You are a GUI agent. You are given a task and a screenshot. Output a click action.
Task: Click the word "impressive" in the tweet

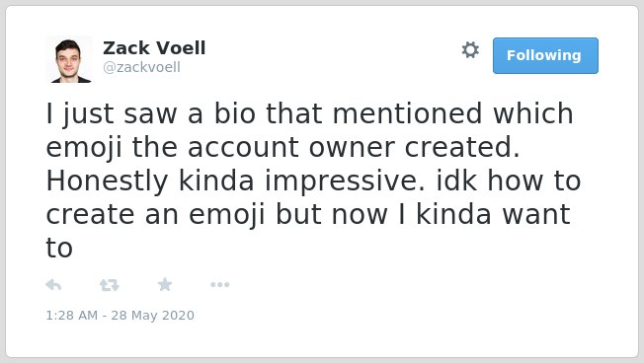pos(345,181)
